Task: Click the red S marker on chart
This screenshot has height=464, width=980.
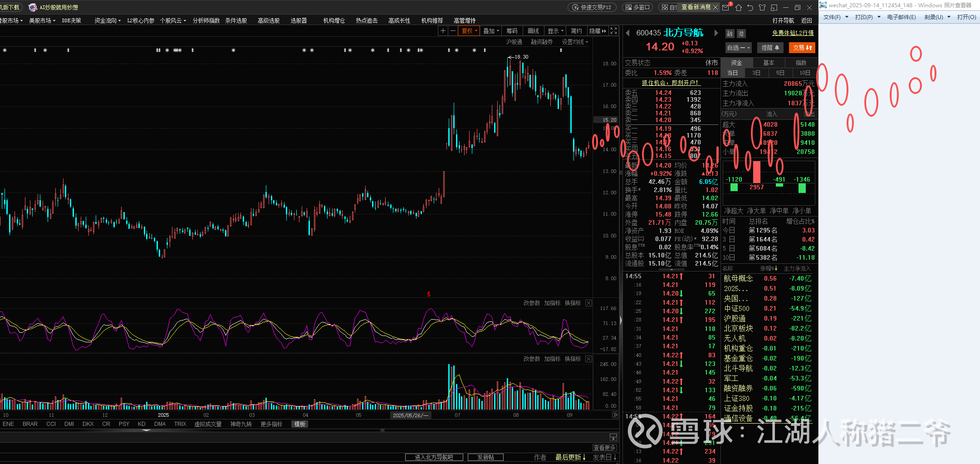Action: click(428, 294)
